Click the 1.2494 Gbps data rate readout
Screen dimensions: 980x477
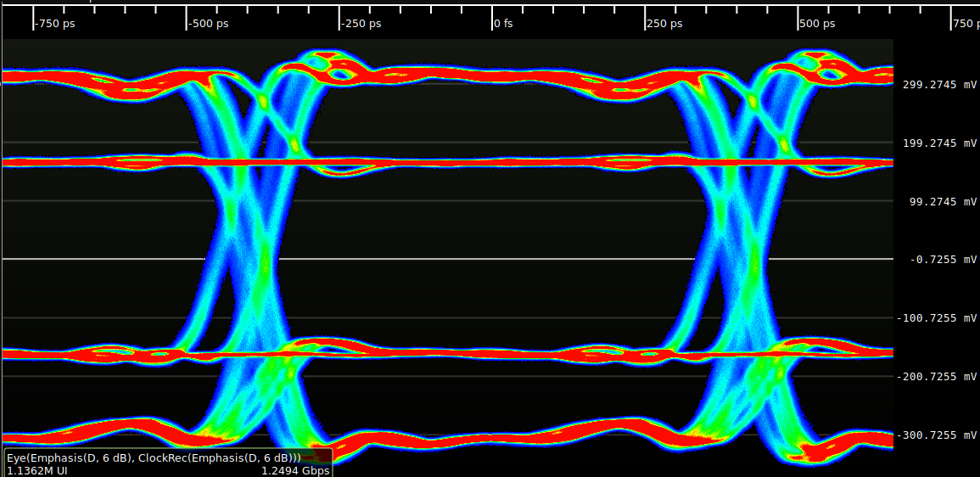(294, 470)
